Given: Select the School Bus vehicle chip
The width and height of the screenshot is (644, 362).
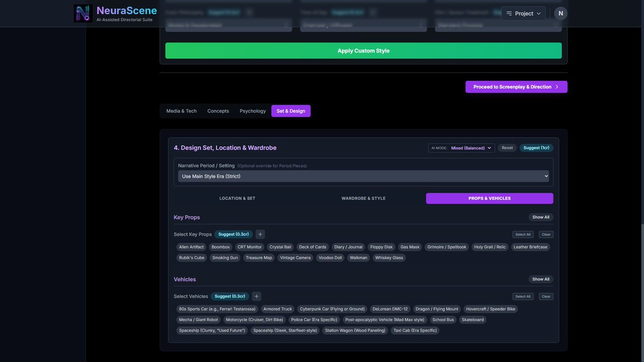Looking at the screenshot, I should point(443,320).
